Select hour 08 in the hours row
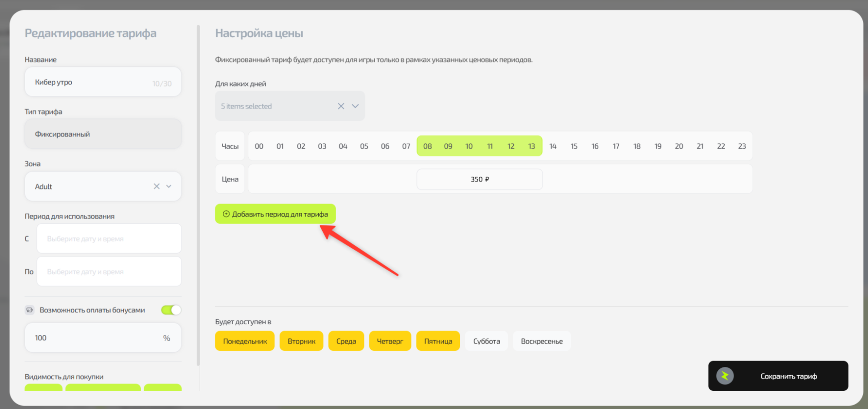The height and width of the screenshot is (409, 868). [x=427, y=146]
